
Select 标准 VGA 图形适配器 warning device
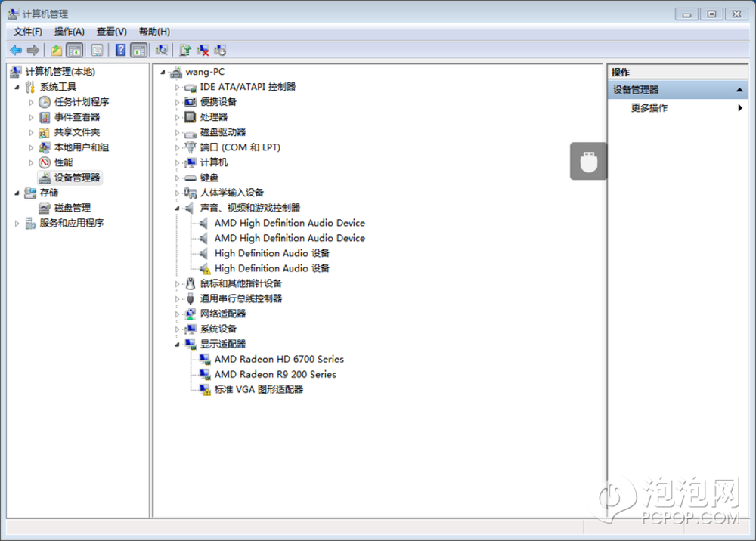tap(258, 389)
